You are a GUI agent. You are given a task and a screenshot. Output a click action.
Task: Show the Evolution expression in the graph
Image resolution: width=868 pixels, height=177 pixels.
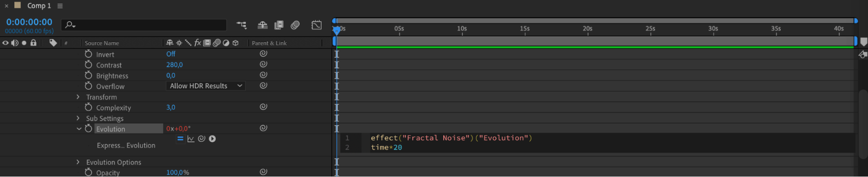[191, 139]
